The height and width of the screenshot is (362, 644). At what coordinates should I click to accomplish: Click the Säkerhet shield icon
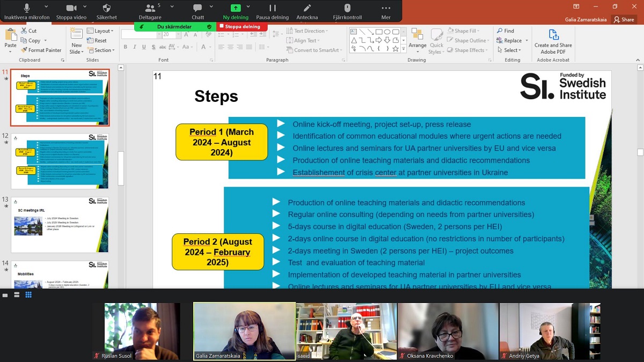106,8
